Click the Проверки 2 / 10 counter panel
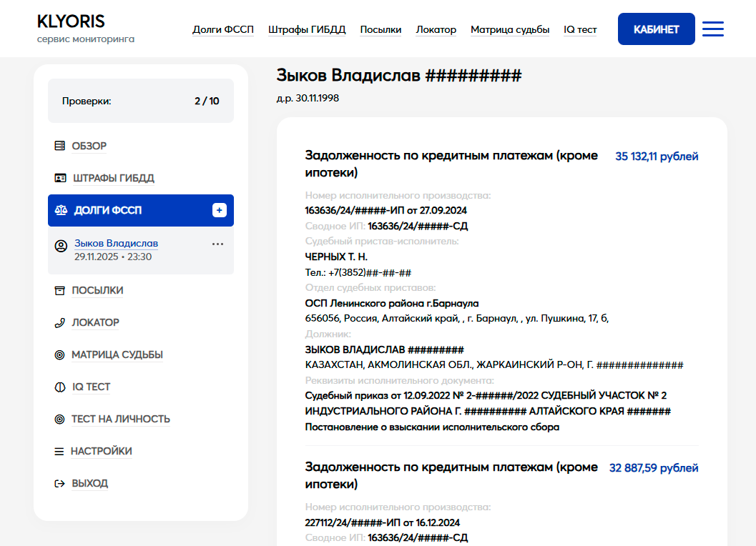Image resolution: width=756 pixels, height=546 pixels. [x=141, y=101]
